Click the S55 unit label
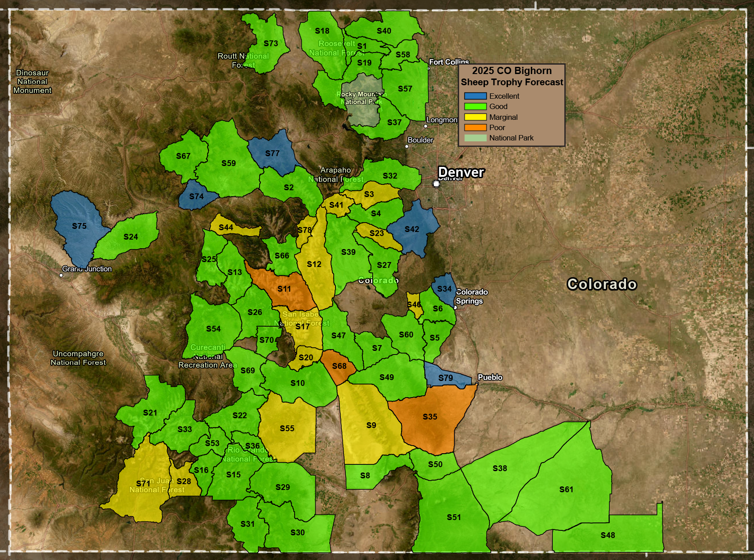 point(287,429)
